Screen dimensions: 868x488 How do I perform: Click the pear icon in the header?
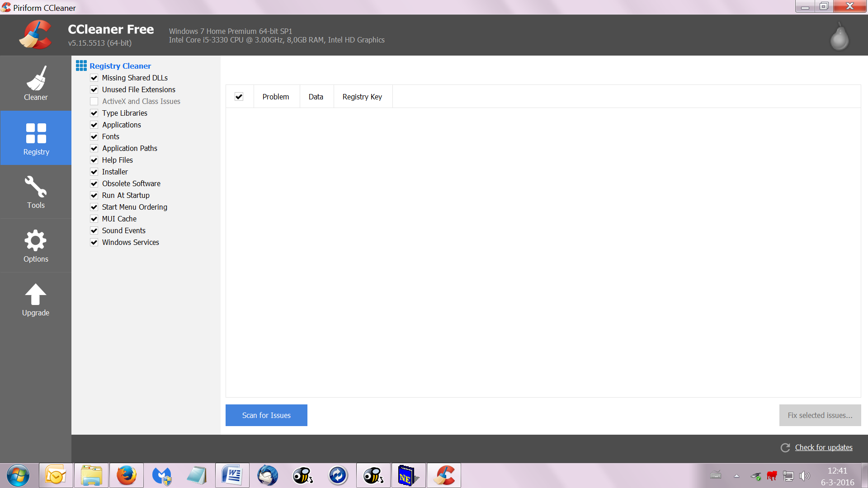pyautogui.click(x=840, y=36)
